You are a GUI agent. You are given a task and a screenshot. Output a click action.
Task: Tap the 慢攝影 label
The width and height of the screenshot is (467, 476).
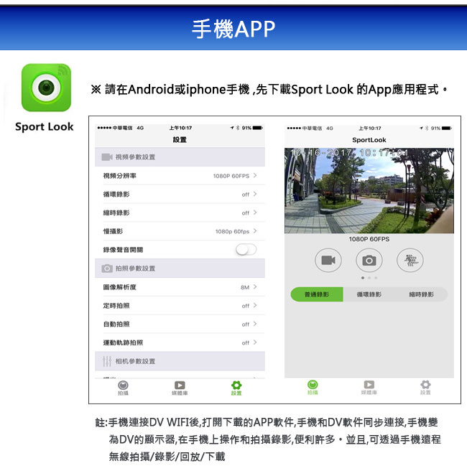(x=113, y=231)
